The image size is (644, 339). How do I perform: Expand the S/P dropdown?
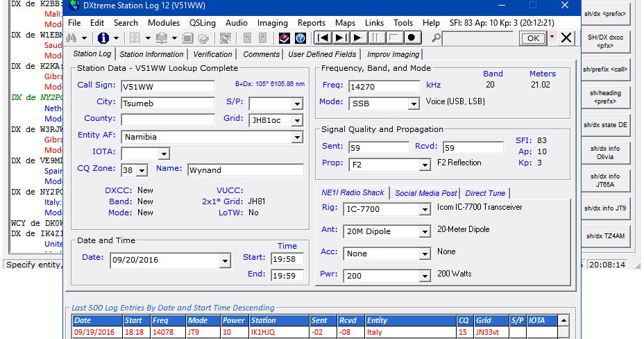[x=297, y=104]
